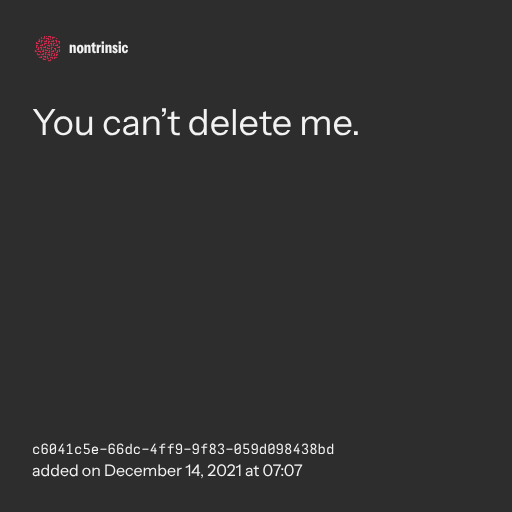This screenshot has height=512, width=512.
Task: Click the UUID string starting with c6041c5e
Action: click(x=183, y=449)
